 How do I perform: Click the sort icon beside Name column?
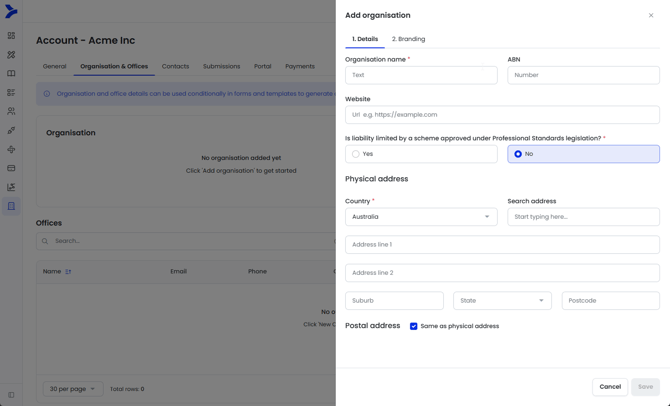(x=68, y=271)
